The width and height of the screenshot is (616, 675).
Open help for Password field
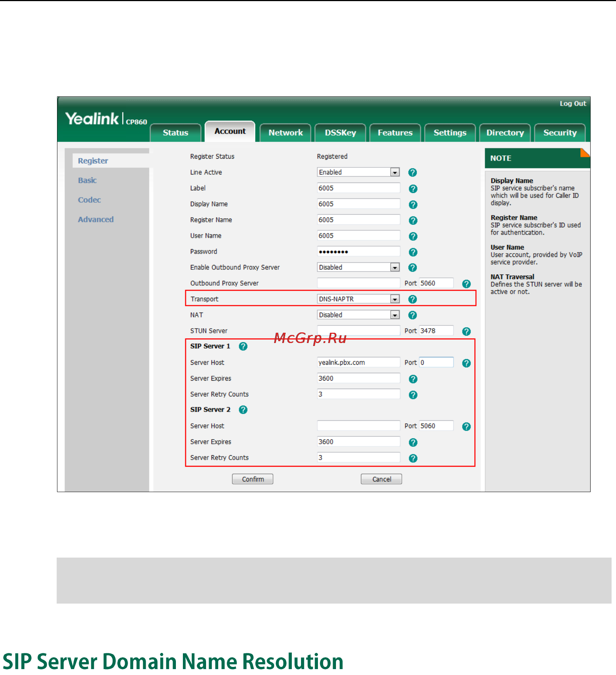pos(413,252)
